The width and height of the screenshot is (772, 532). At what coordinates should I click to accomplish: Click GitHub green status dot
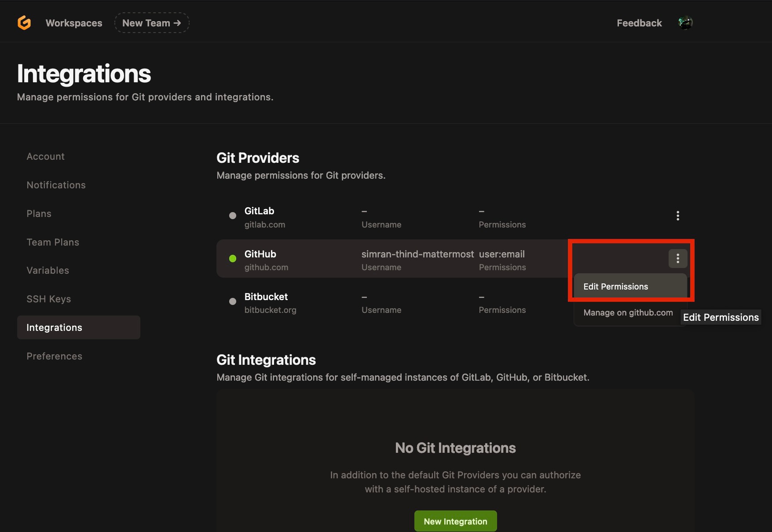click(233, 258)
